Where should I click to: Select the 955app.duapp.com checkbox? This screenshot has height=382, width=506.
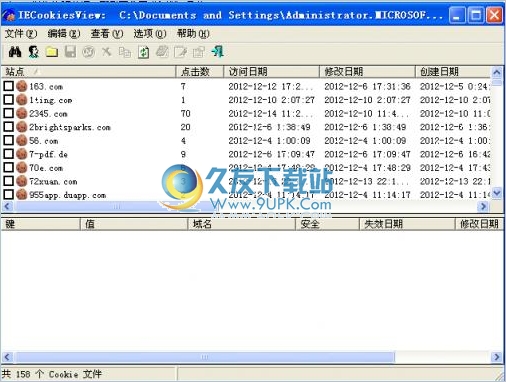pyautogui.click(x=9, y=194)
